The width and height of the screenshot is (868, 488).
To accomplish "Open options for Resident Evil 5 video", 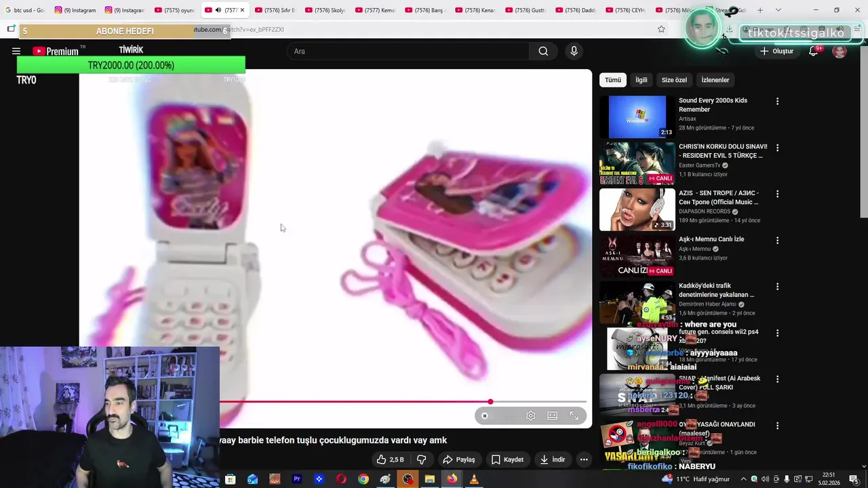I will (777, 147).
